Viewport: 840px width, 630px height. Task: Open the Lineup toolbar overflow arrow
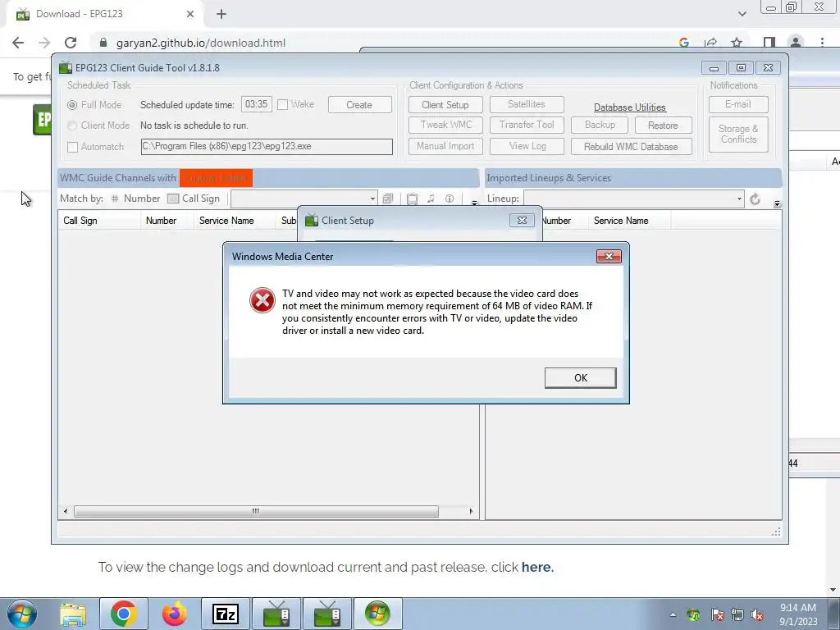[x=777, y=203]
